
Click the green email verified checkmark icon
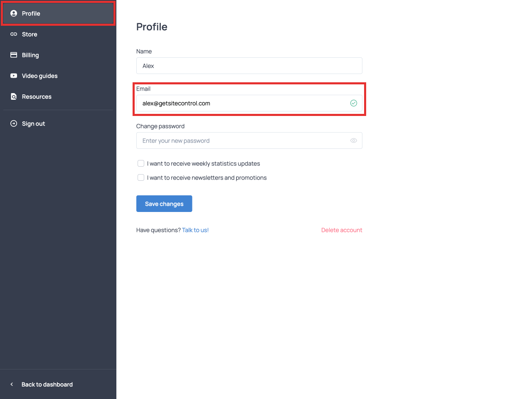tap(354, 103)
